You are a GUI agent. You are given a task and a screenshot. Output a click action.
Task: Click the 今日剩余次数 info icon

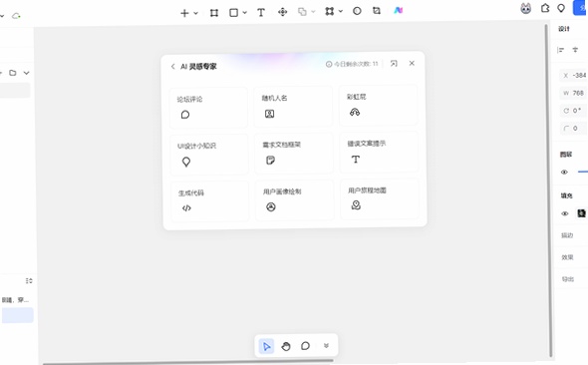coord(329,64)
